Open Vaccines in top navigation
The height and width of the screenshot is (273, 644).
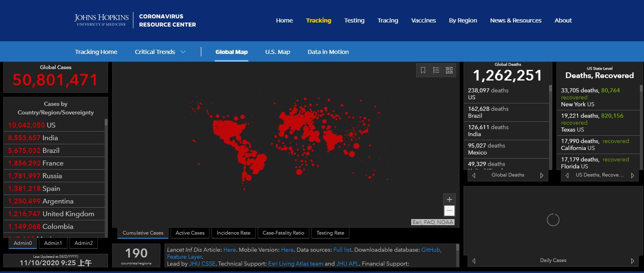click(423, 20)
